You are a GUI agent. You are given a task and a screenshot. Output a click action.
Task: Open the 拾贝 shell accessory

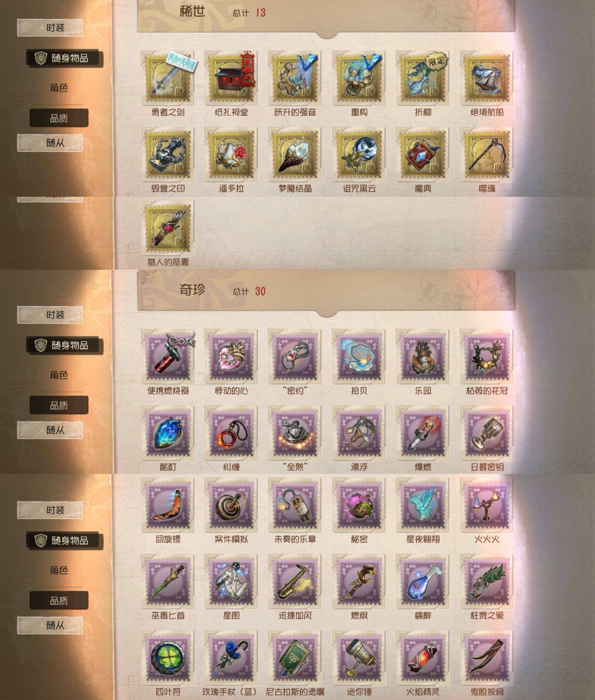click(x=359, y=357)
